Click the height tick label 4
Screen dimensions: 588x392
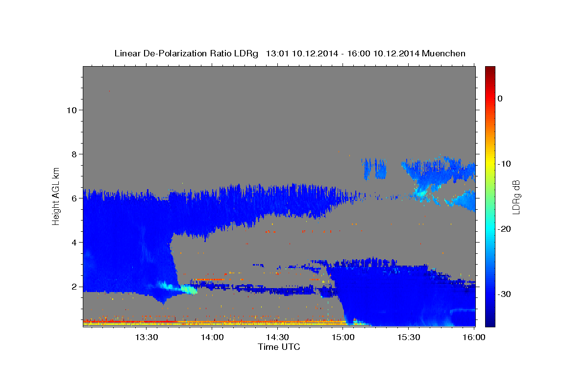(73, 243)
